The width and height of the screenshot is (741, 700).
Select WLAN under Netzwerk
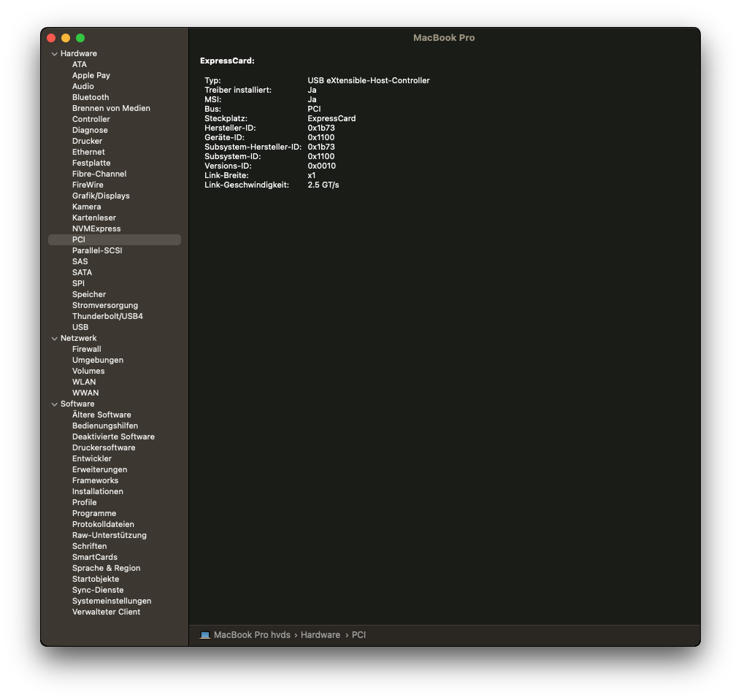[x=84, y=382]
